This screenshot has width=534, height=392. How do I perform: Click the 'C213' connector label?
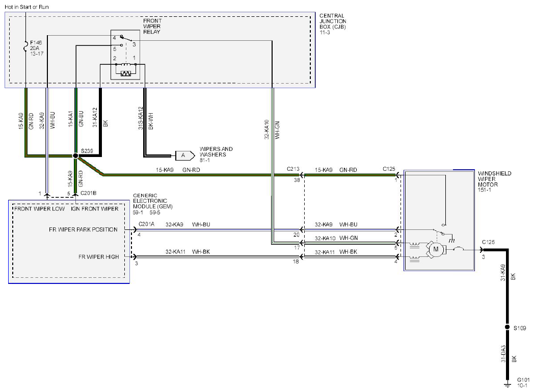(x=293, y=169)
